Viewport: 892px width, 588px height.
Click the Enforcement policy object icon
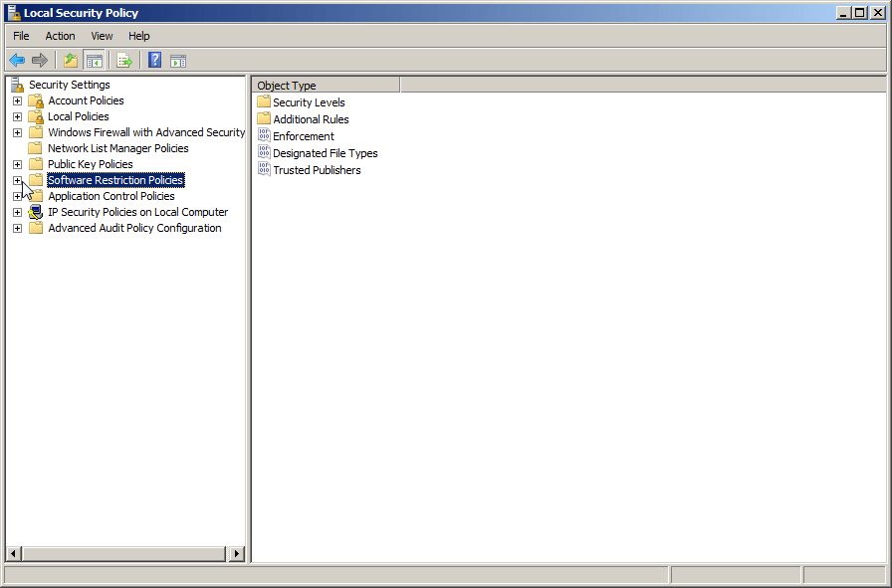264,135
